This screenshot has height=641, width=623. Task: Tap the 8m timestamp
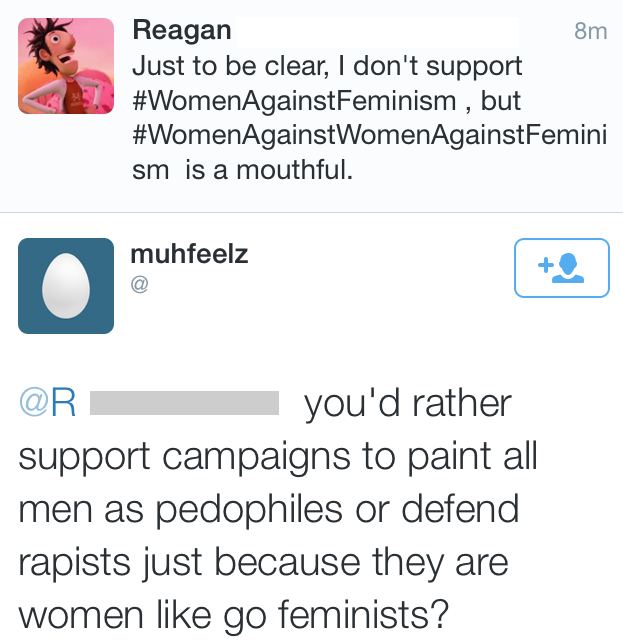(x=591, y=32)
